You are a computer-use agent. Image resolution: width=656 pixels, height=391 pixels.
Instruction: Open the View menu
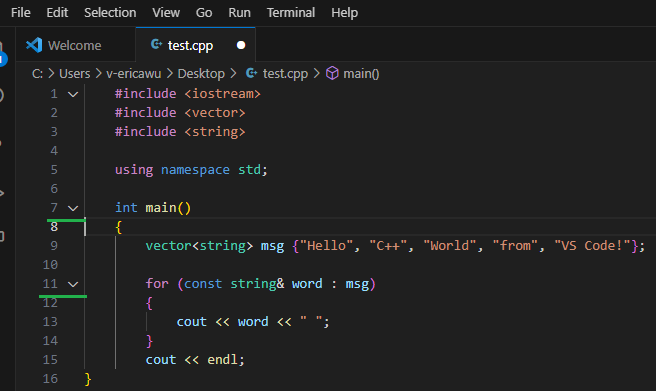tap(166, 13)
